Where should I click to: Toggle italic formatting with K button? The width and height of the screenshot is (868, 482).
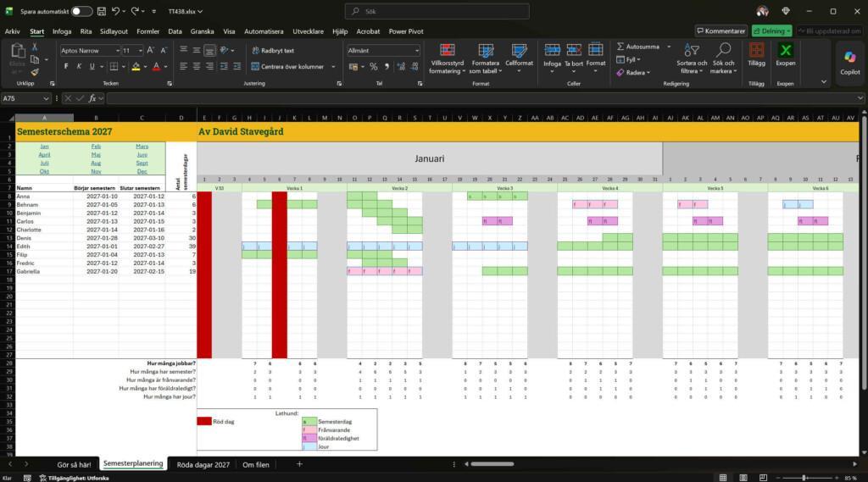pyautogui.click(x=79, y=66)
